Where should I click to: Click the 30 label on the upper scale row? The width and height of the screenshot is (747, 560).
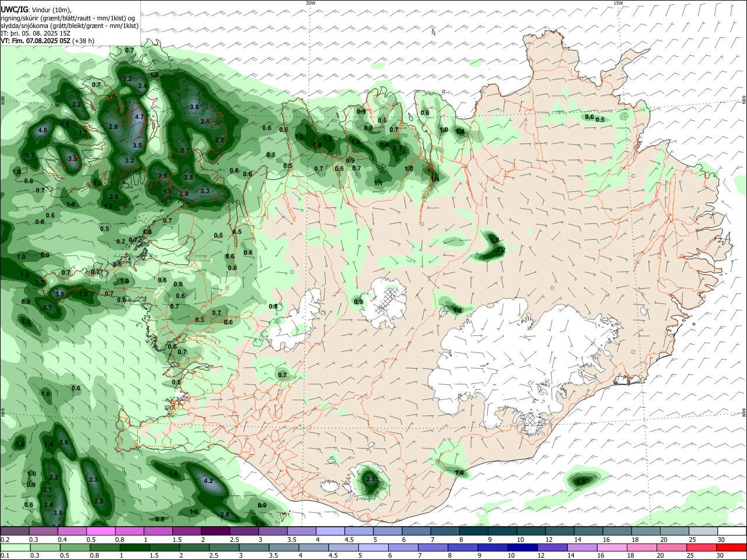click(721, 540)
